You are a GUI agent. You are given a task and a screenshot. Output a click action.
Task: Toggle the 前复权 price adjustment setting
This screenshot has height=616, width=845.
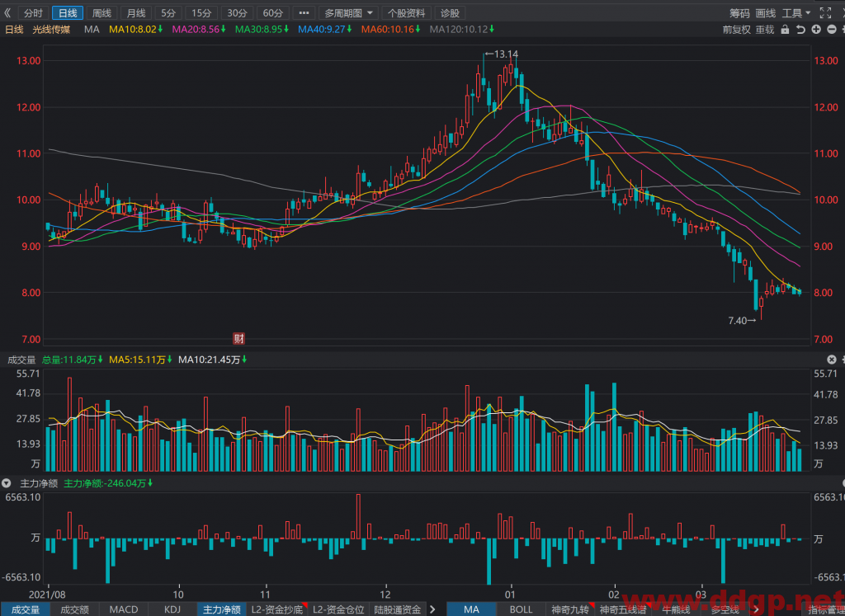pos(736,30)
